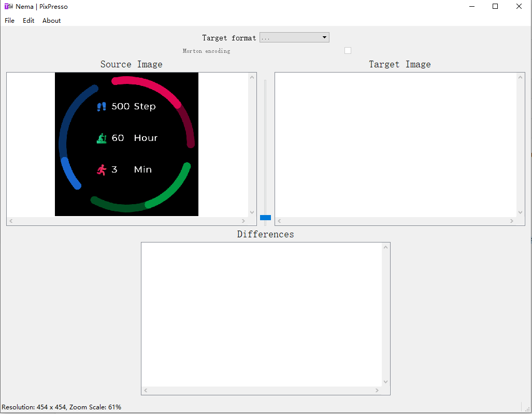The height and width of the screenshot is (414, 532).
Task: Click the red running figure icon
Action: click(102, 169)
